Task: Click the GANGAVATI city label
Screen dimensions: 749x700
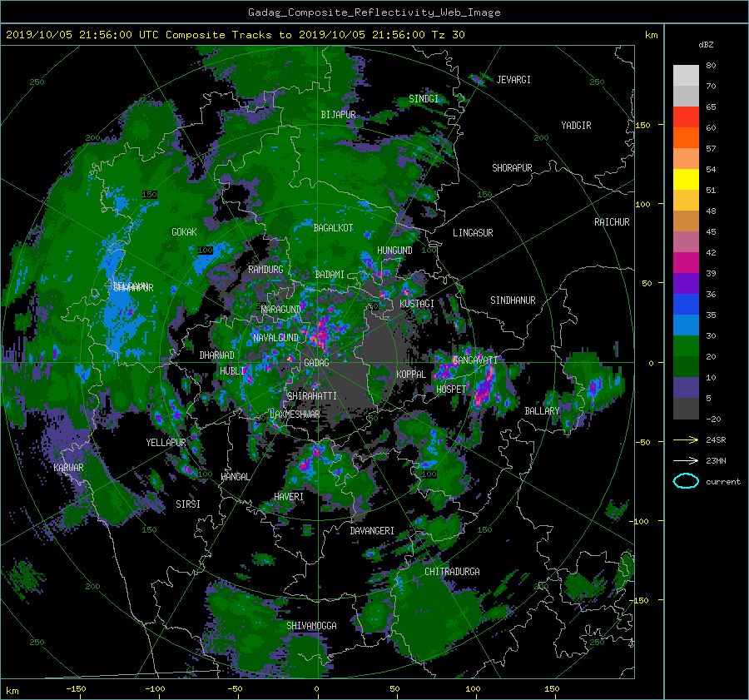Action: coord(475,360)
